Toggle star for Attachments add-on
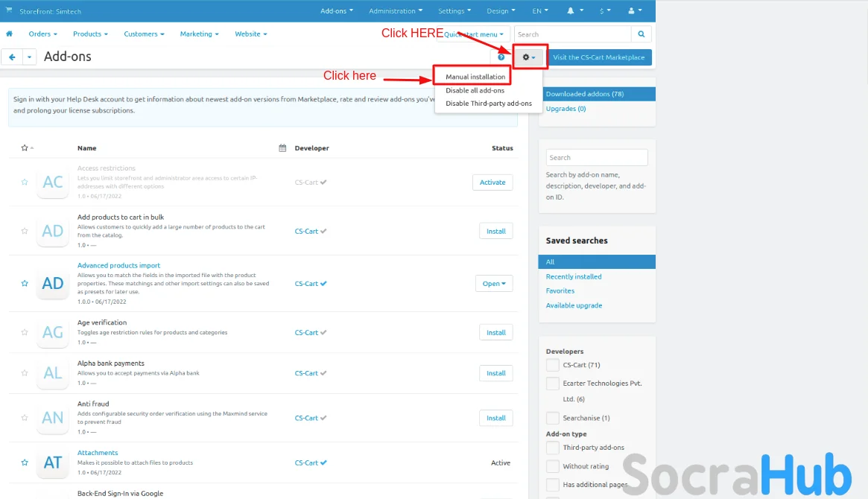868x499 pixels. click(25, 463)
